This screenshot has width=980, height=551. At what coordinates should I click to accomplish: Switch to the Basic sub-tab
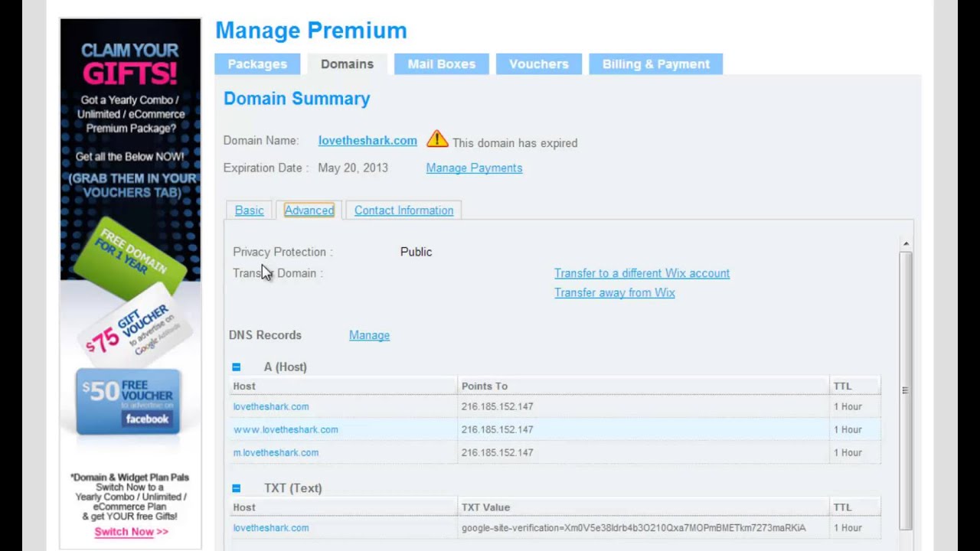[249, 210]
